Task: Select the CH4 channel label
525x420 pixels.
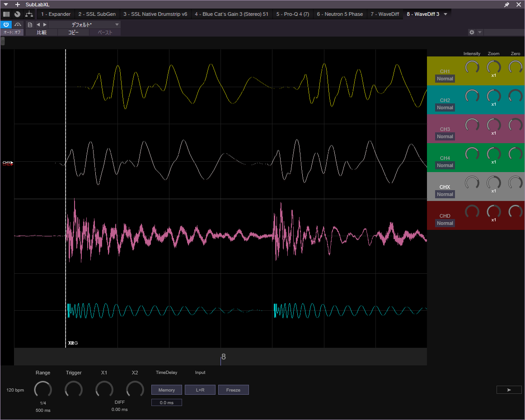Action: (445, 158)
